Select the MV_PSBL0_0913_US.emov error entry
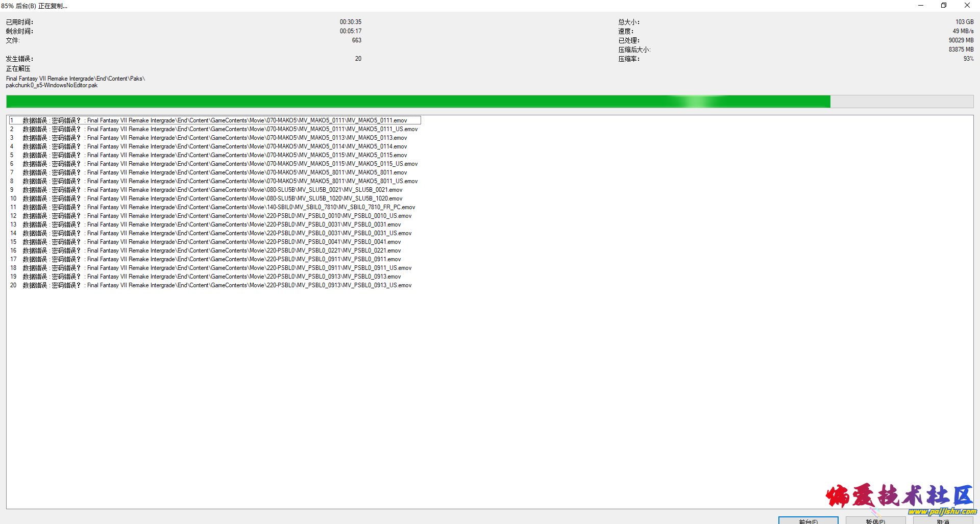 pos(214,285)
